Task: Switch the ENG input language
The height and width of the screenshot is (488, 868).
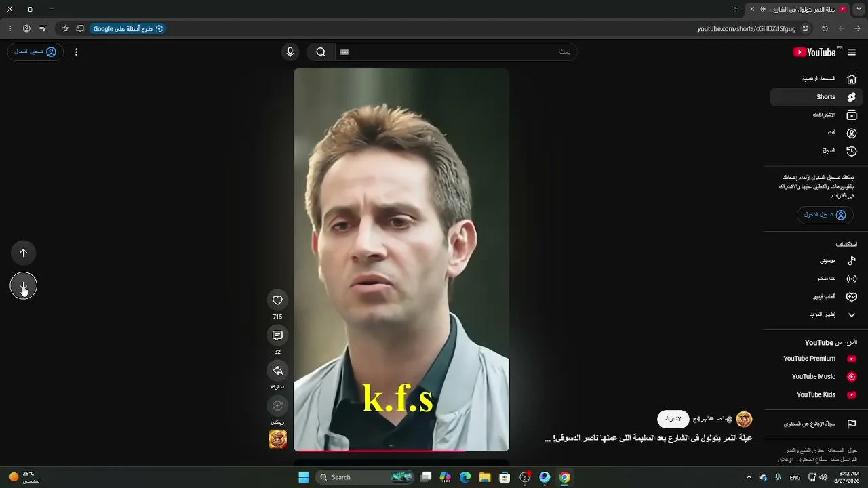Action: [795, 477]
